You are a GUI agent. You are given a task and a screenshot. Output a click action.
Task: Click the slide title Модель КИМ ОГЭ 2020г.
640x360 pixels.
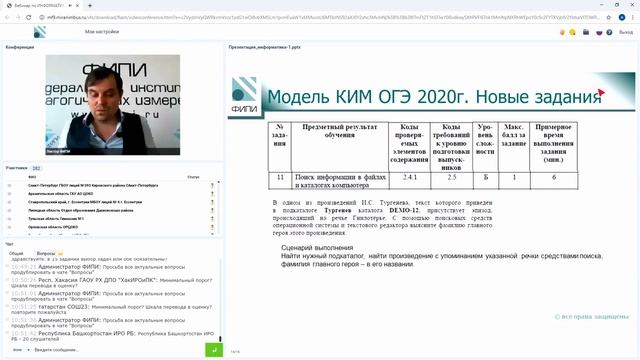tap(434, 97)
